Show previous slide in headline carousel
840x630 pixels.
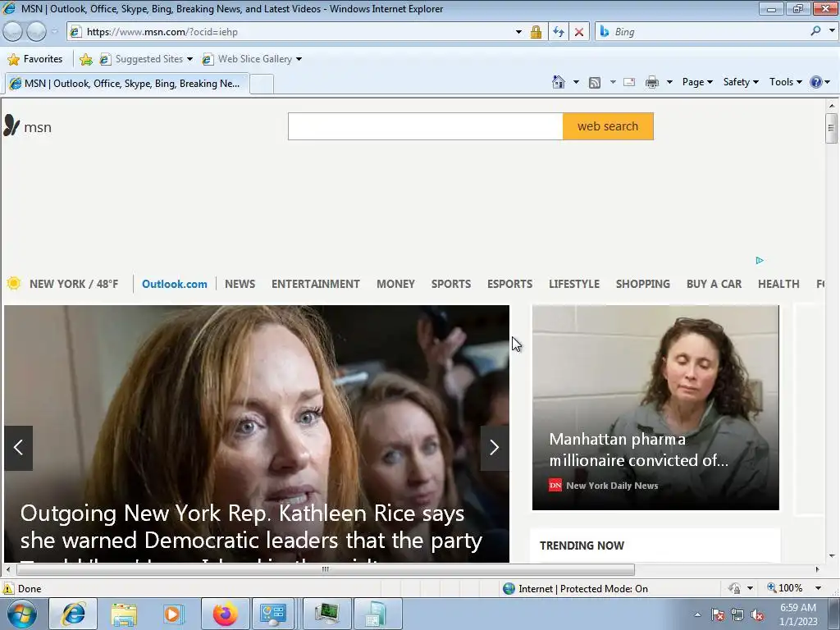click(18, 448)
